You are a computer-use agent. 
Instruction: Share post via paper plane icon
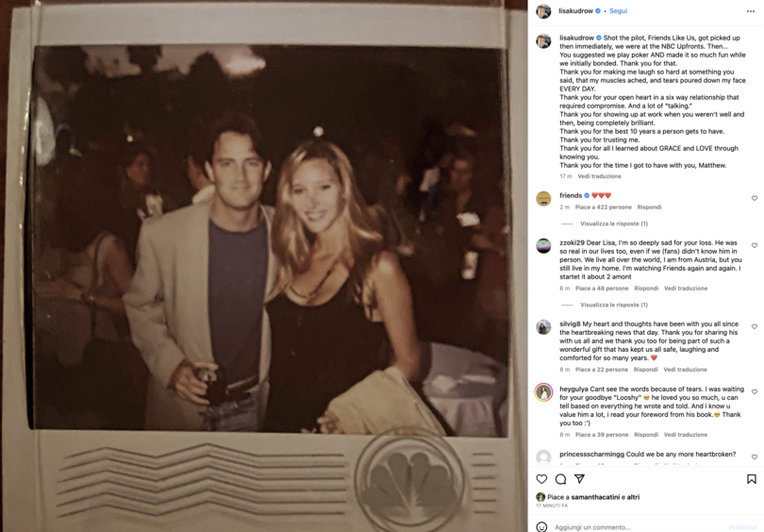pos(579,479)
